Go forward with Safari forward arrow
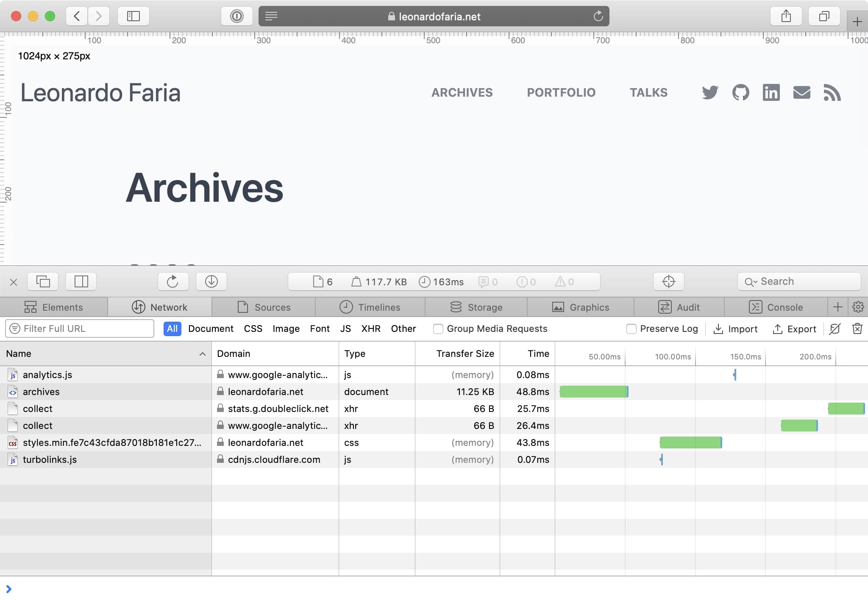868x601 pixels. tap(98, 16)
